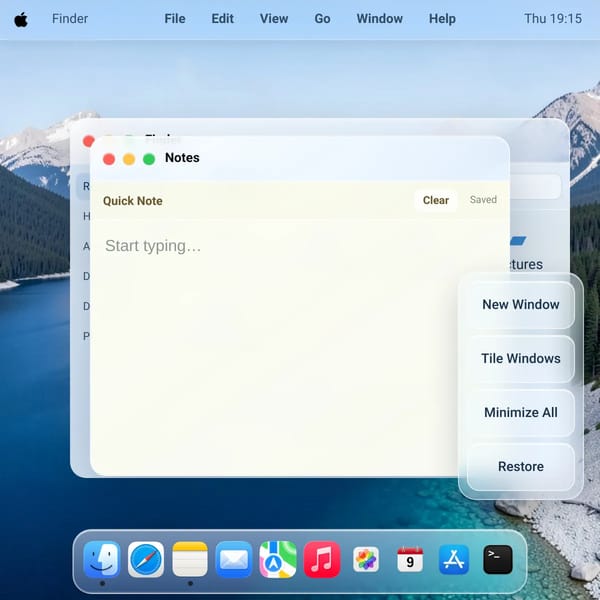Minimize the Notes window
Viewport: 600px width, 600px height.
[x=129, y=159]
